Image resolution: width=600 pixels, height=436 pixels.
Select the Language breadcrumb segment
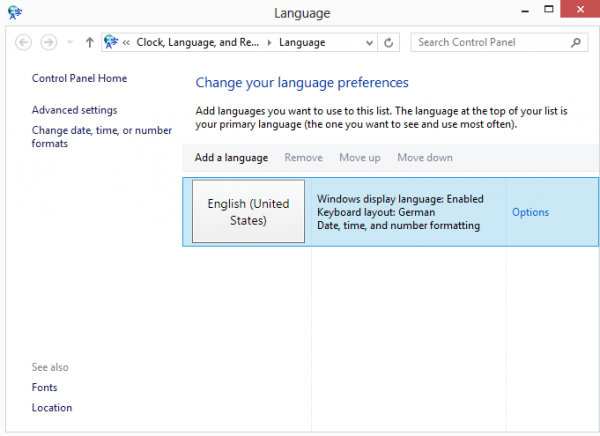302,42
